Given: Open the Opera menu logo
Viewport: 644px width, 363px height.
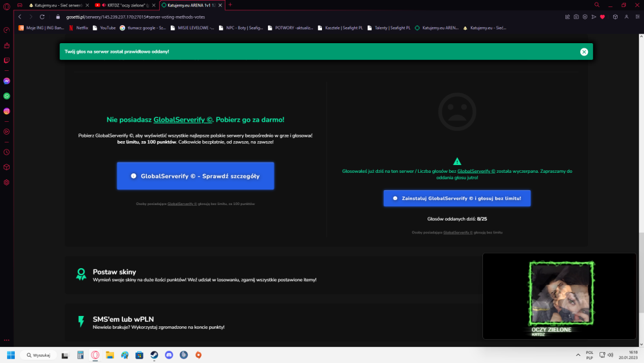Looking at the screenshot, I should (6, 6).
